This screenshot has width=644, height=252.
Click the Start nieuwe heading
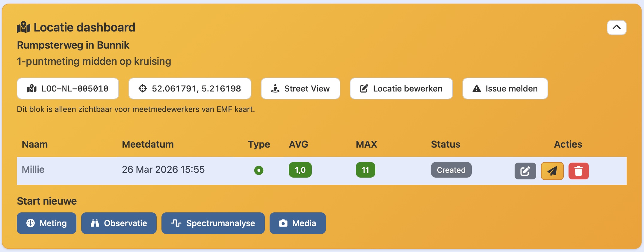tap(47, 201)
